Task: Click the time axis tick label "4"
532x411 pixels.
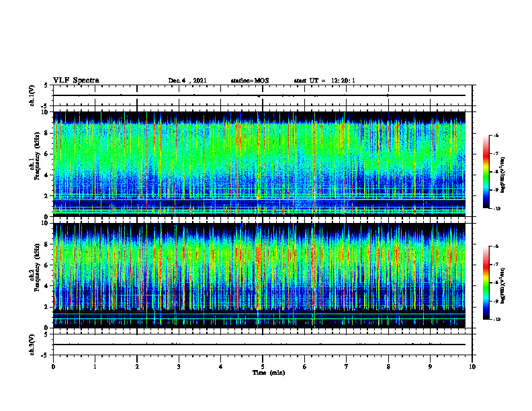Action: (x=221, y=367)
